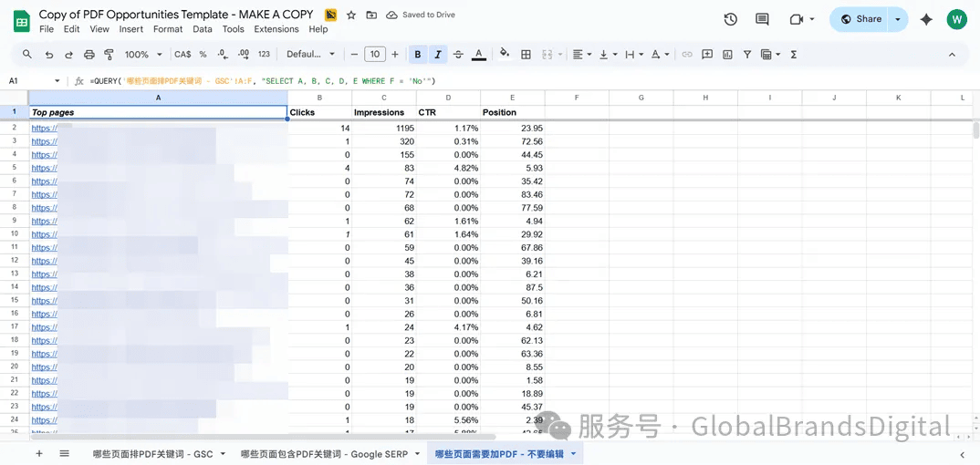Open text wrapping dropdown
Viewport: 980px width, 465px height.
tap(634, 55)
